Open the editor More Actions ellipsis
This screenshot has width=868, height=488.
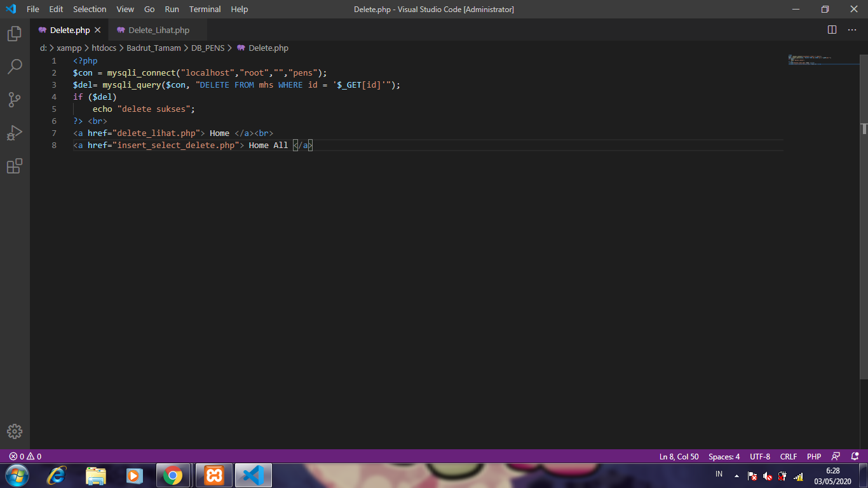point(851,30)
